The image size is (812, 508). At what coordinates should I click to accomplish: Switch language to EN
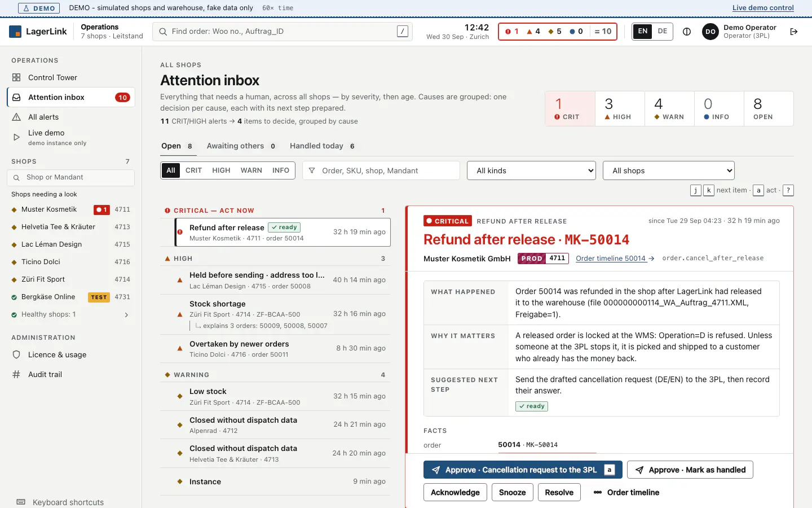(x=643, y=32)
